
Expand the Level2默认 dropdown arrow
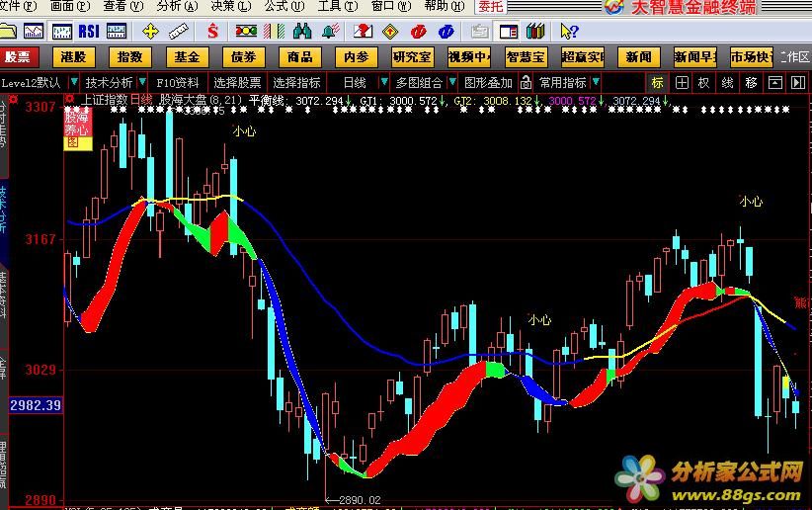tap(71, 83)
